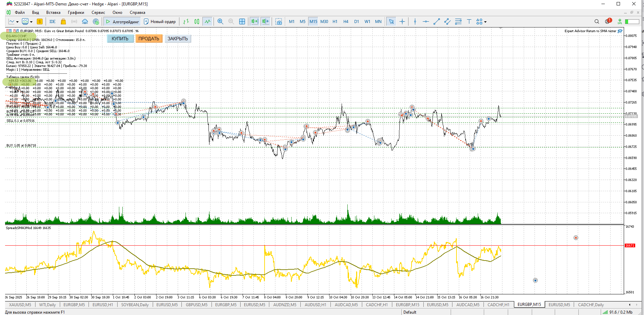Open the dollar-sign trading toolbar icon
Viewport: 644px width, 315px height.
coord(40,22)
